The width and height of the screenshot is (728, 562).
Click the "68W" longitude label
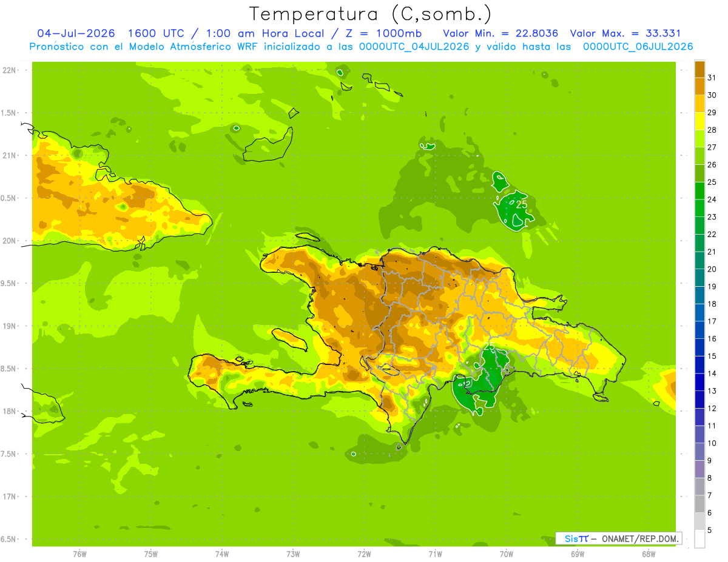pyautogui.click(x=649, y=554)
